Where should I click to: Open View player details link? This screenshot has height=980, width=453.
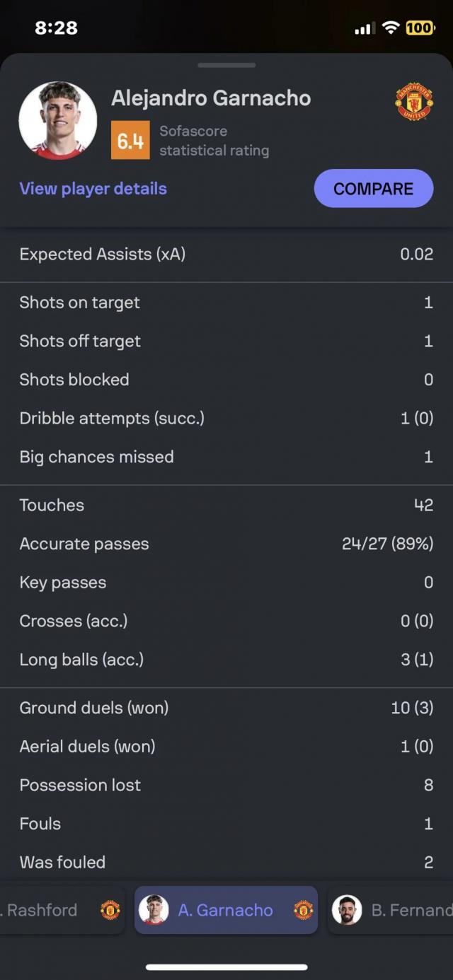point(93,189)
